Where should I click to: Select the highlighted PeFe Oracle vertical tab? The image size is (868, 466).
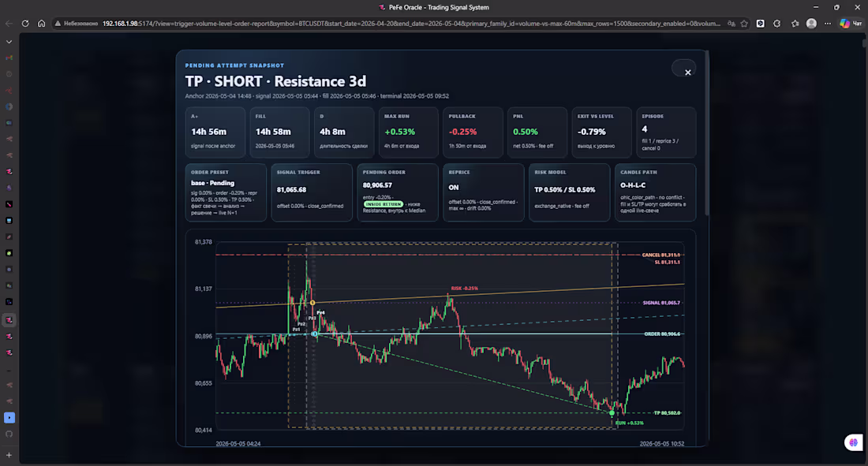pyautogui.click(x=9, y=320)
